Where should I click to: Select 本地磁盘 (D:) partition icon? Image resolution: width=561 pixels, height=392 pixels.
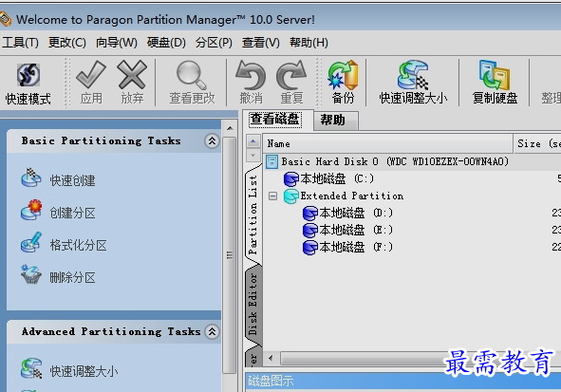coord(309,214)
